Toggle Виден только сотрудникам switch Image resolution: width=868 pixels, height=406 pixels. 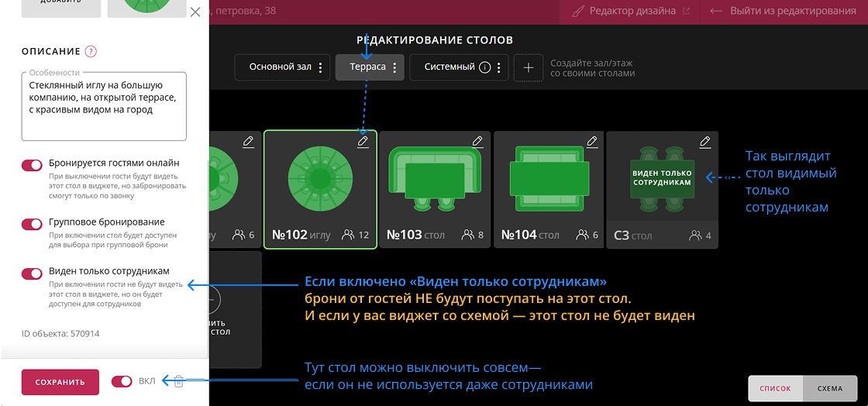32,274
